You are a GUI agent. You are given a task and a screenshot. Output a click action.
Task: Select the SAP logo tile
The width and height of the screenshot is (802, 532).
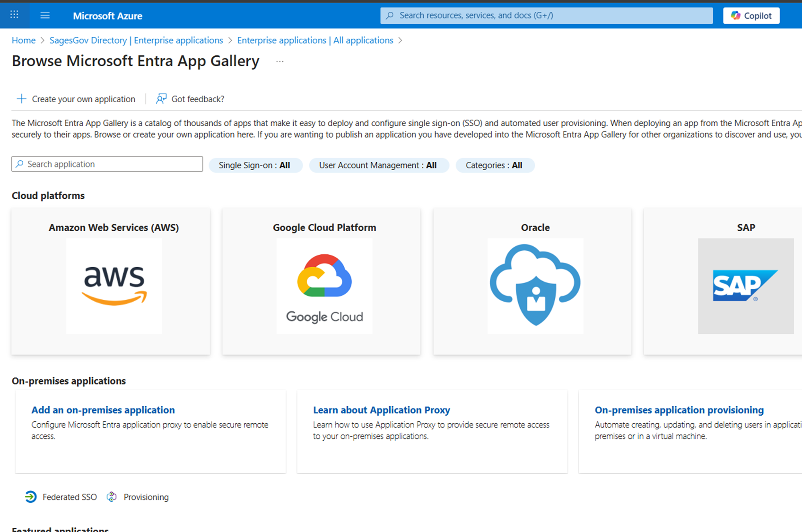746,286
